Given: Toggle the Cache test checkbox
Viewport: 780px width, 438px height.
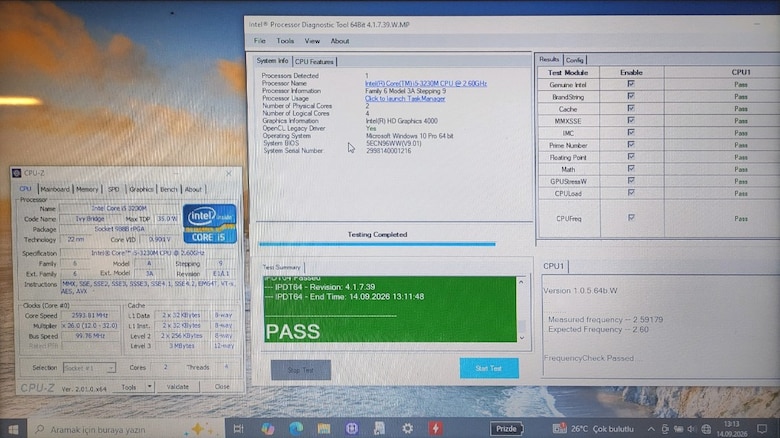Looking at the screenshot, I should 631,108.
